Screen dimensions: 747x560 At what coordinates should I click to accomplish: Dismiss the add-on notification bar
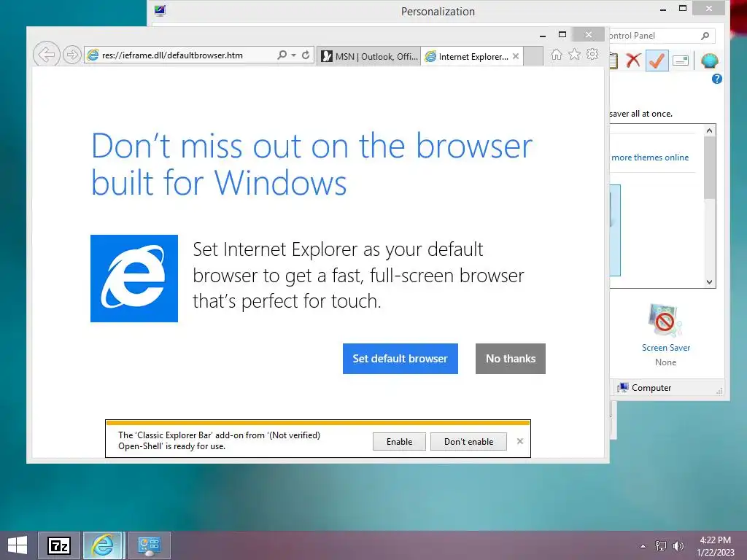click(x=519, y=441)
